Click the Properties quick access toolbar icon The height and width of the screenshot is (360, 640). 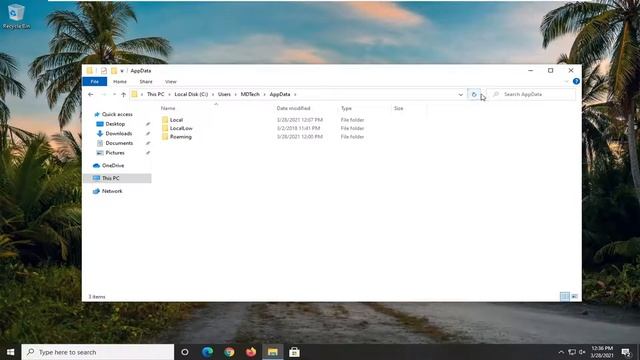(x=104, y=71)
